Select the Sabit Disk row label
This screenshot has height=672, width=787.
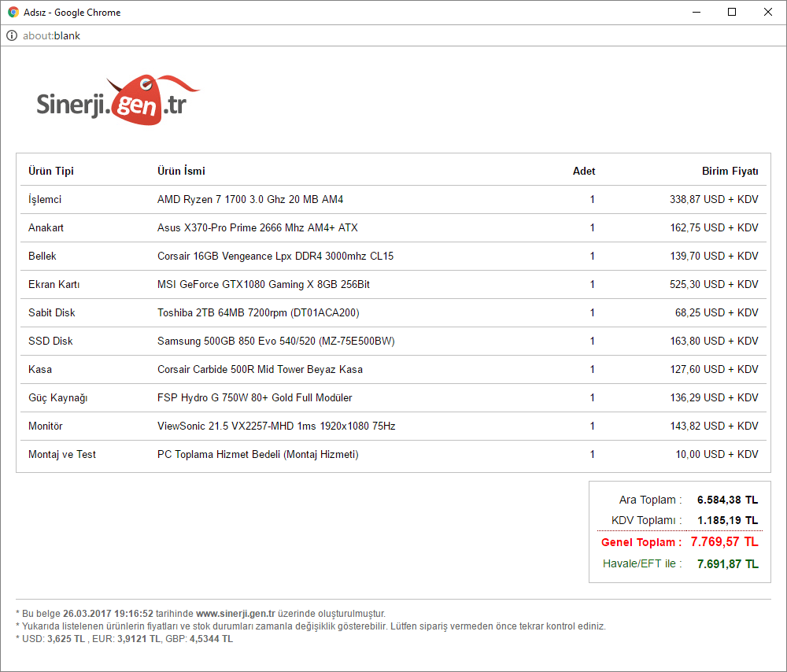(51, 312)
